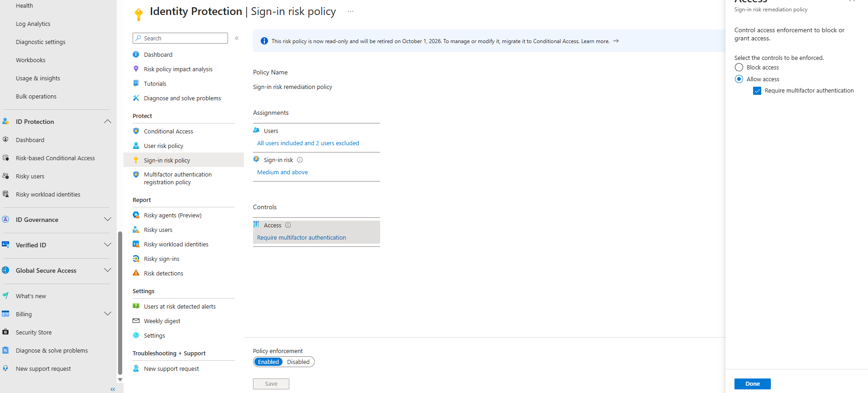Click the Multifactor authentication registration policy icon
Image resolution: width=868 pixels, height=393 pixels.
(136, 175)
